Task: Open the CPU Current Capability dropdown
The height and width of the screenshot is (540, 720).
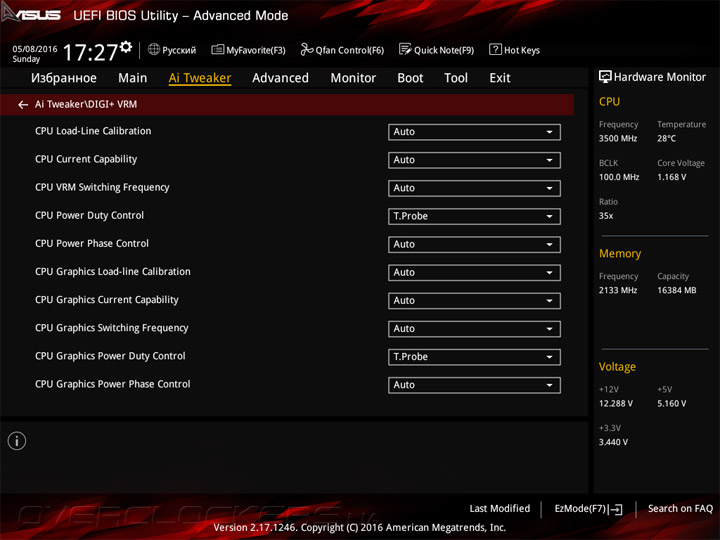Action: [x=474, y=160]
